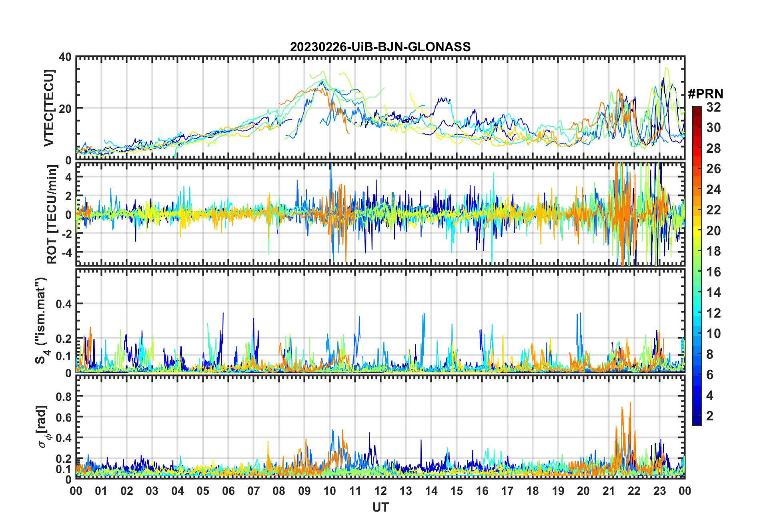Pick the dark blue PRN 2 band on the colorbar
761x532 pixels.
coord(697,416)
